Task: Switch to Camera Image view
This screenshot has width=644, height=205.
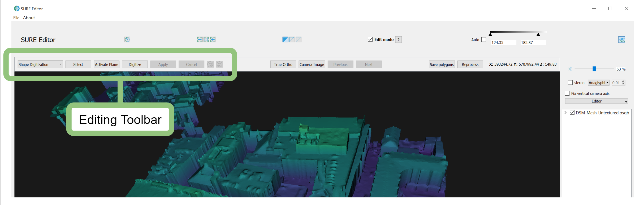Action: click(312, 64)
